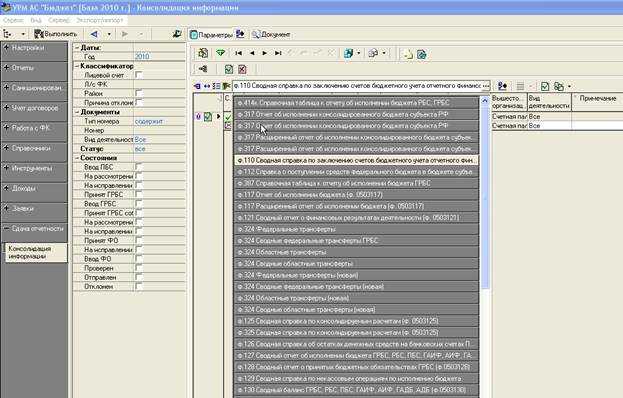This screenshot has width=623, height=398.
Task: Click the print icon in document toolbar
Action: (x=373, y=53)
